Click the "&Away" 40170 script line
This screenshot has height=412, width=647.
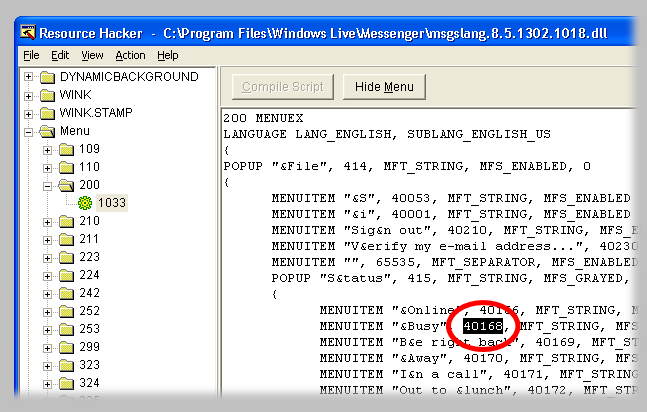pyautogui.click(x=479, y=358)
